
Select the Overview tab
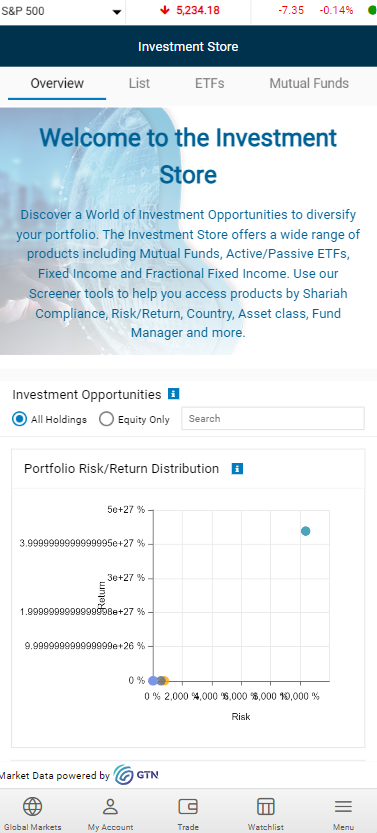coord(57,83)
